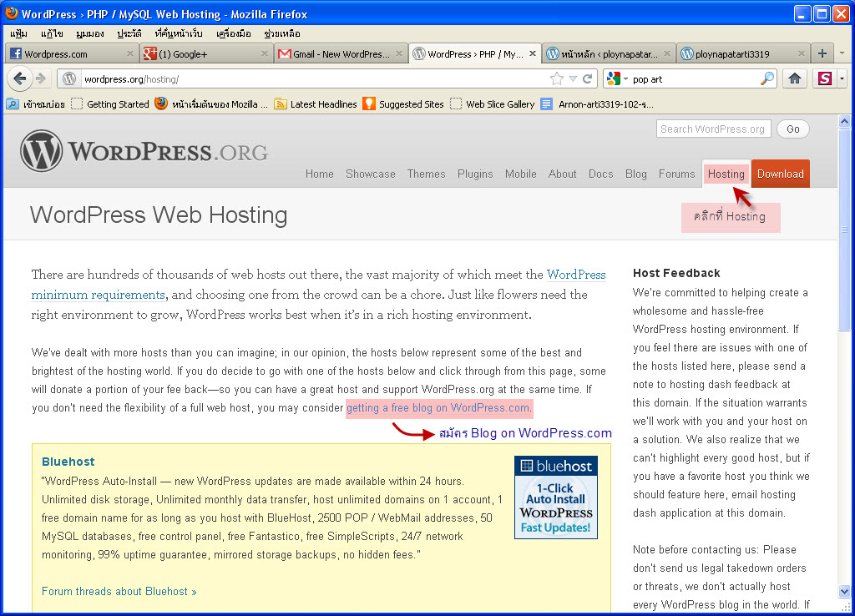The width and height of the screenshot is (855, 616).
Task: Open the Themes nav link
Action: coord(426,174)
